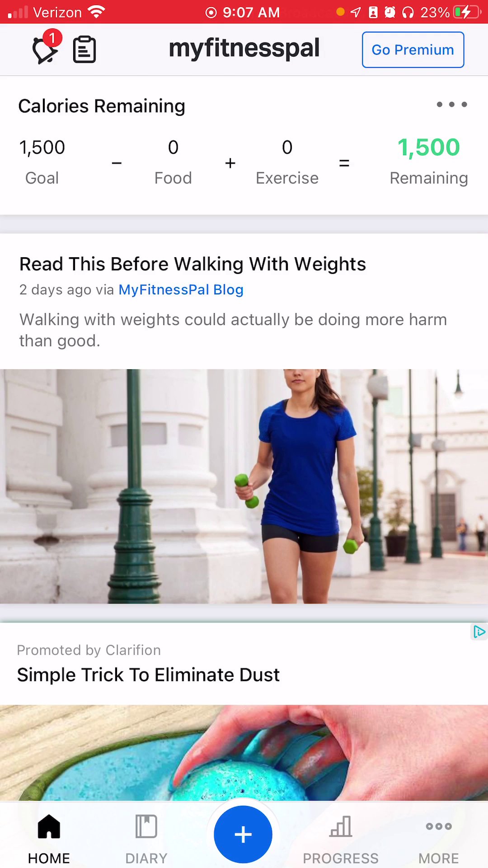
Task: Click the Go Premium button
Action: [413, 50]
